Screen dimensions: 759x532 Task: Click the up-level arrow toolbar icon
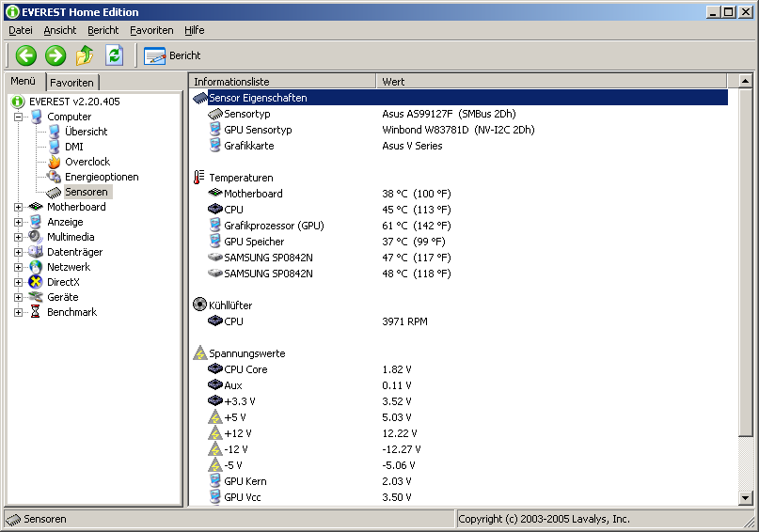(85, 55)
